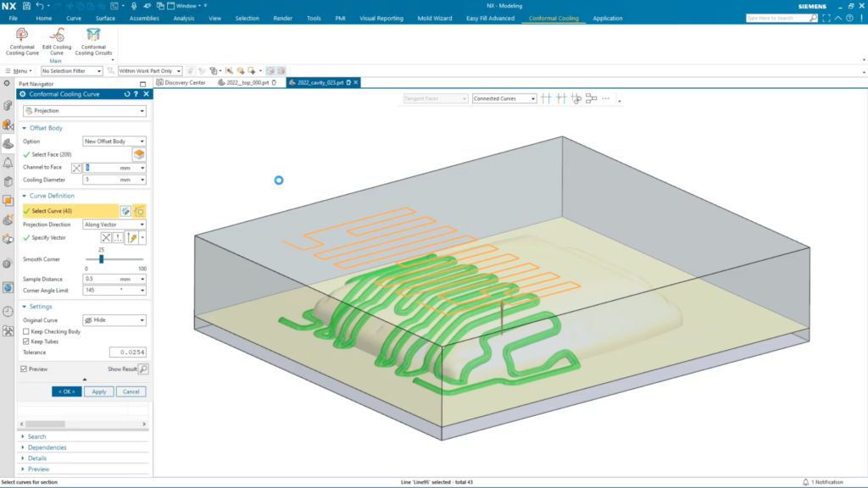Click the reverse direction icon for Specify Vector
The image size is (868, 488).
coord(106,238)
